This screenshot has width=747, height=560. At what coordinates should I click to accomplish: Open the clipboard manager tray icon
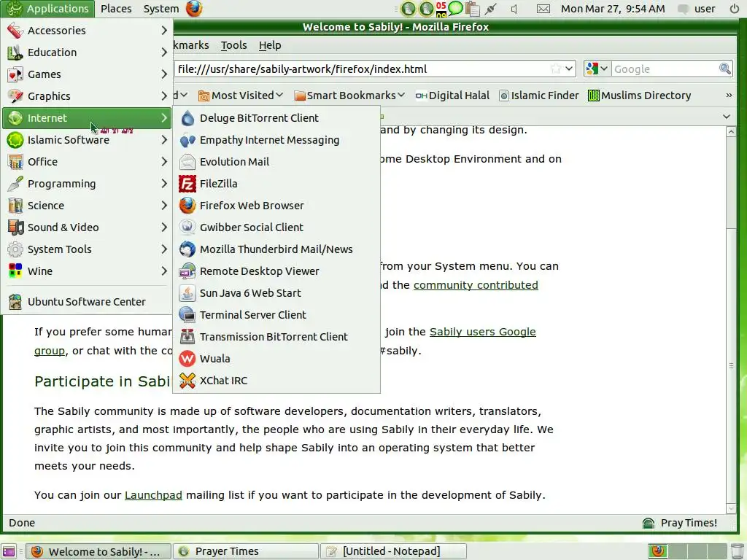pyautogui.click(x=472, y=9)
